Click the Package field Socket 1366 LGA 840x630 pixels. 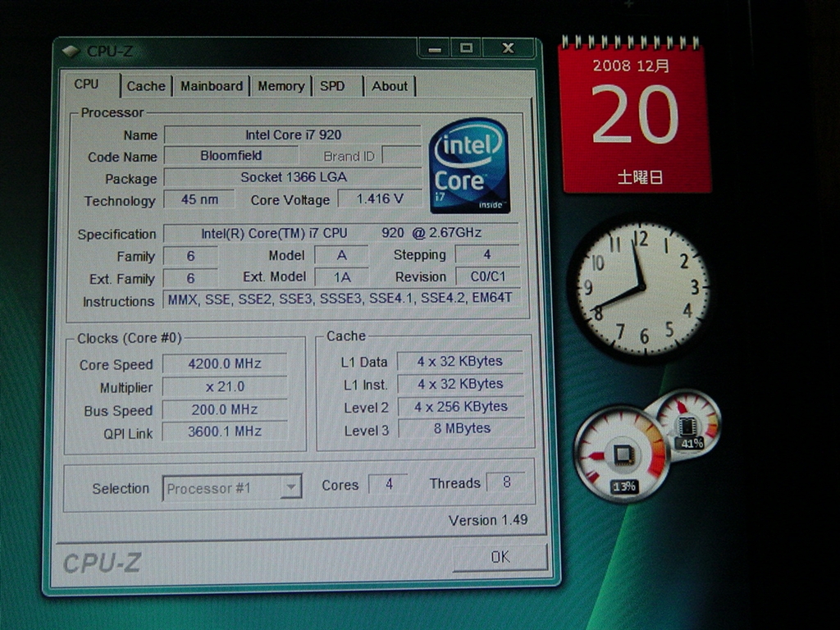tap(293, 177)
